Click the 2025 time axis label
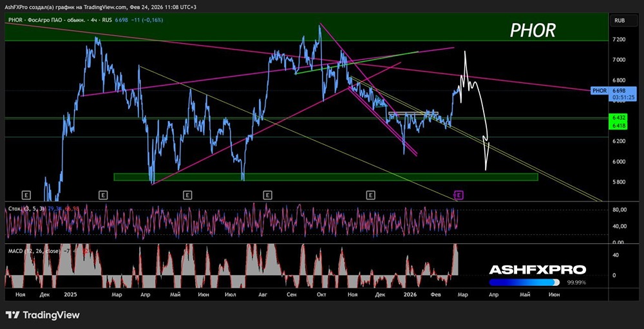644x329 pixels. point(71,294)
